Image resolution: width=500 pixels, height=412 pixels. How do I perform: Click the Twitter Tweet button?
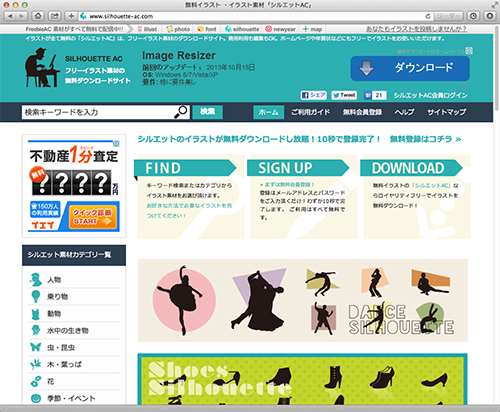pyautogui.click(x=344, y=95)
